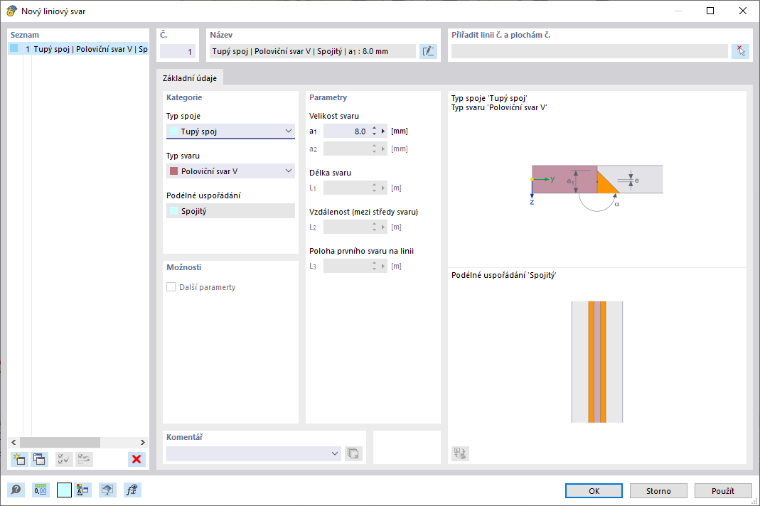This screenshot has height=506, width=760.
Task: Click the a1 value field showing 8.0
Action: click(x=347, y=131)
